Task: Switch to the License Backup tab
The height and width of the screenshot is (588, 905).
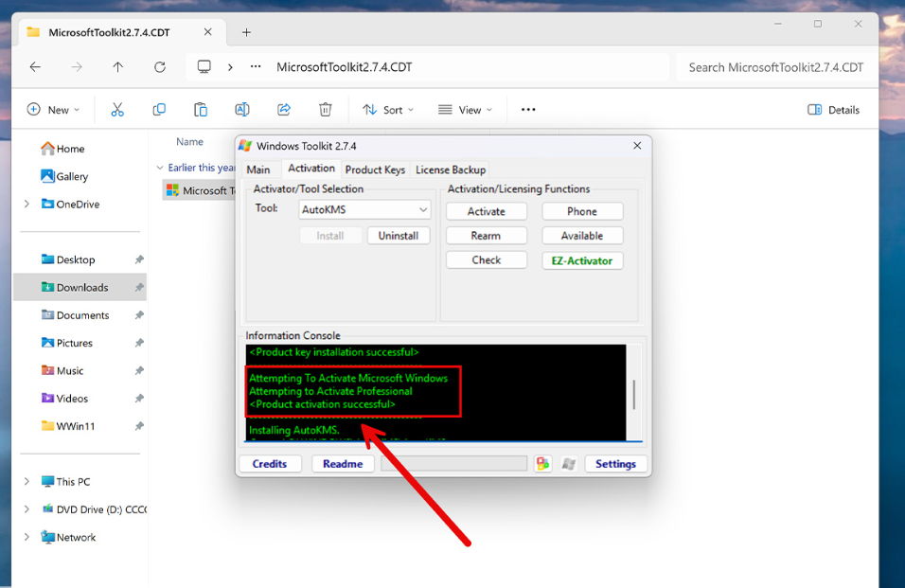Action: click(x=451, y=169)
